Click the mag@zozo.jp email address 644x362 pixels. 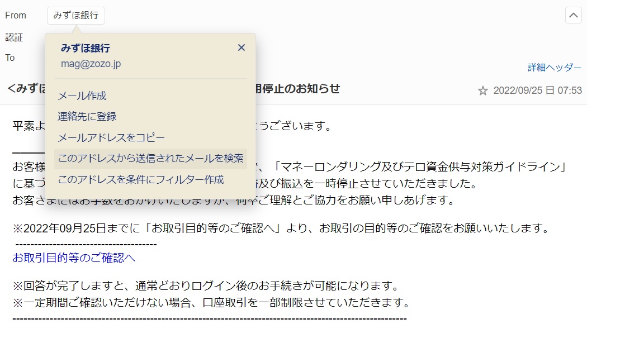pyautogui.click(x=91, y=64)
